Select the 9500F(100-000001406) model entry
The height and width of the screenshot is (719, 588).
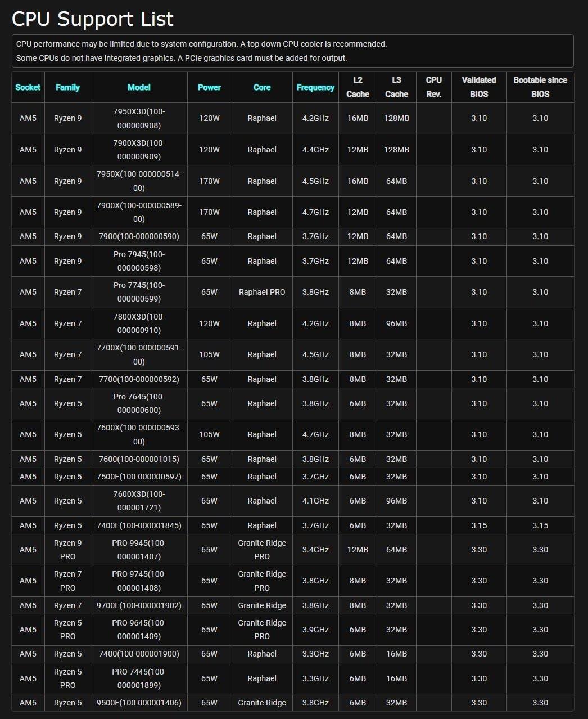(x=139, y=703)
